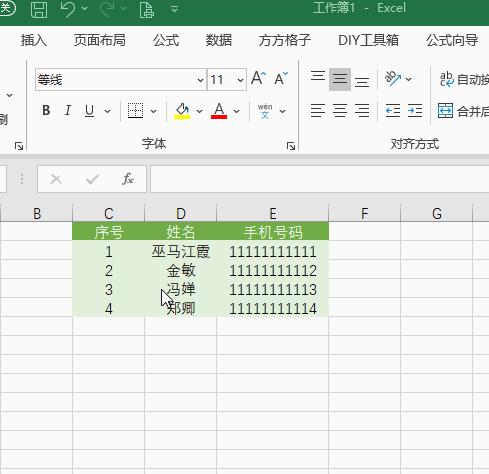Viewport: 489px width, 474px height.
Task: Click the Save icon in the quick access toolbar
Action: tap(39, 9)
